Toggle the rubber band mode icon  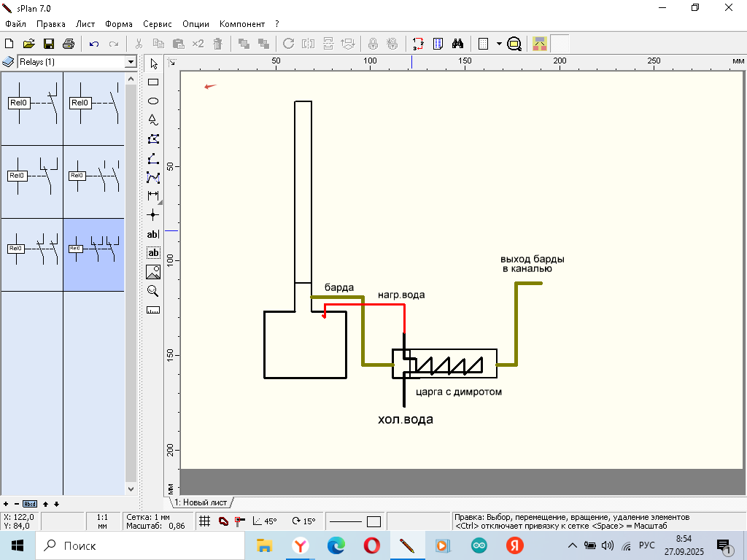[x=224, y=521]
